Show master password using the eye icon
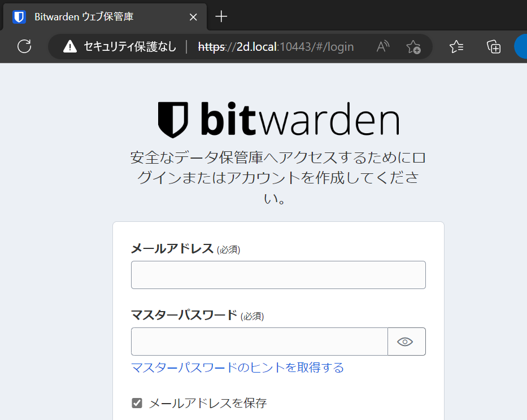Image resolution: width=527 pixels, height=420 pixels. click(406, 342)
